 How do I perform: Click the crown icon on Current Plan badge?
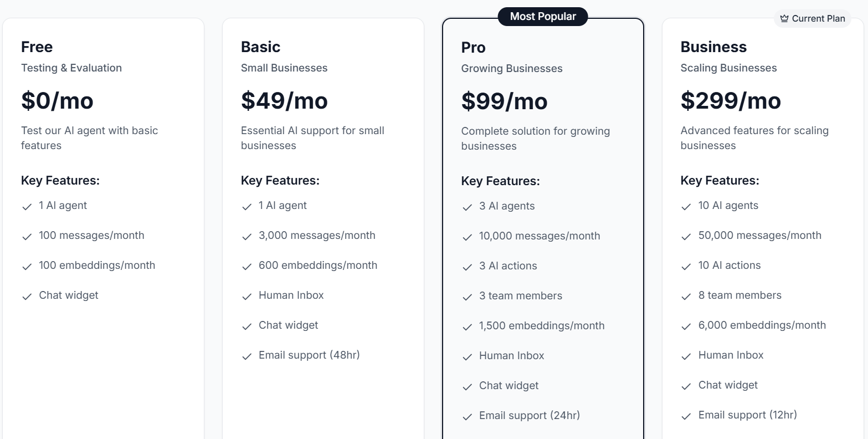785,18
